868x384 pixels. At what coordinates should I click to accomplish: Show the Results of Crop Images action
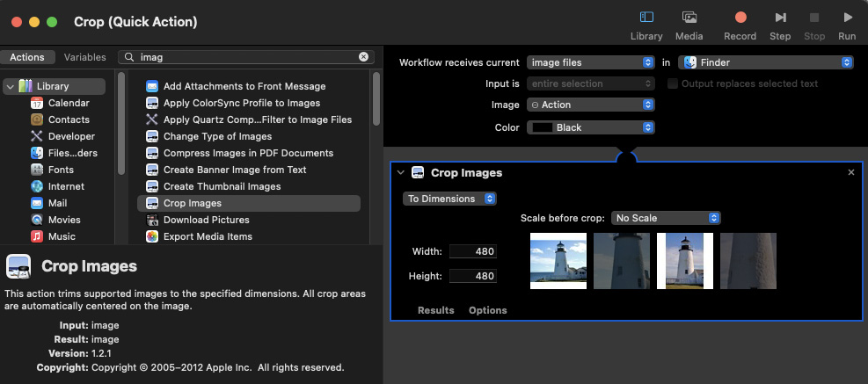[435, 310]
